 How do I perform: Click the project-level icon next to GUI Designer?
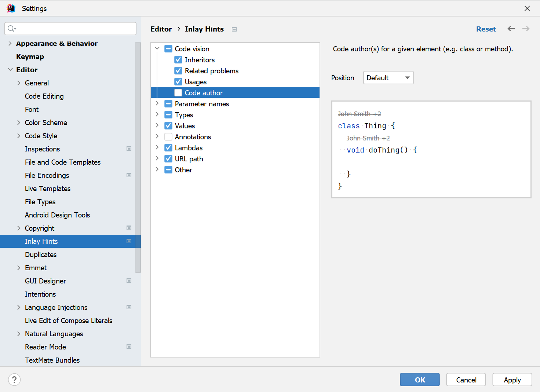[129, 281]
